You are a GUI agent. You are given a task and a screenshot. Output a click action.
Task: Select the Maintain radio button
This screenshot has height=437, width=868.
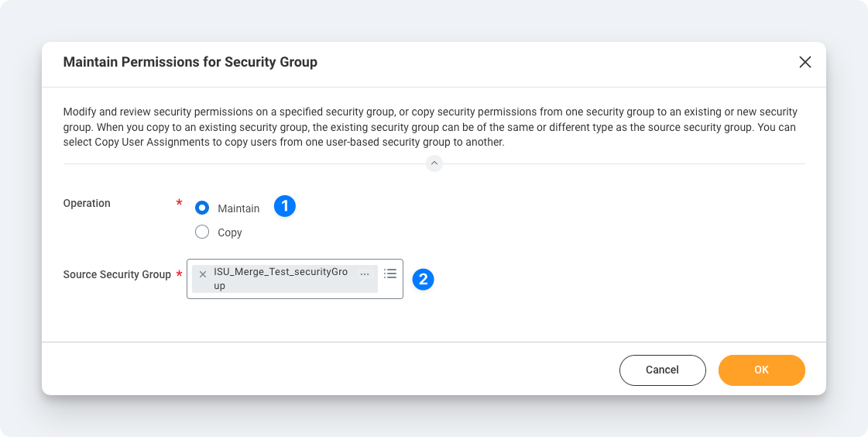coord(202,208)
